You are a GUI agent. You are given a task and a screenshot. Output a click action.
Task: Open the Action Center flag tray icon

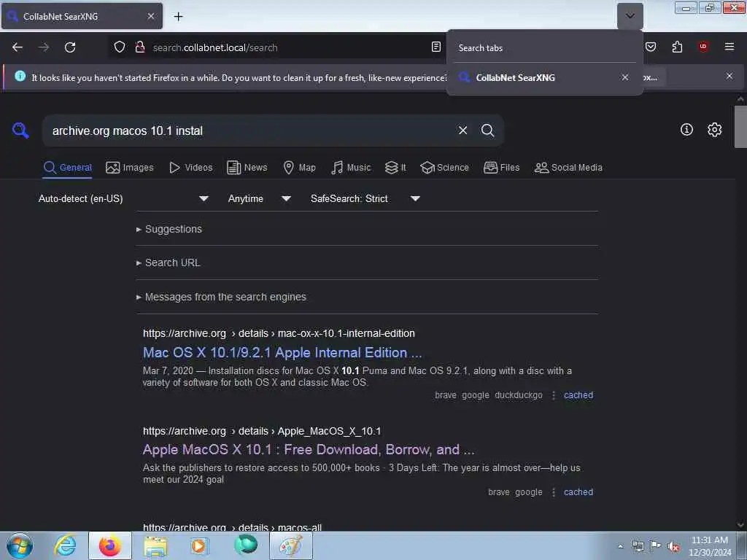point(656,547)
